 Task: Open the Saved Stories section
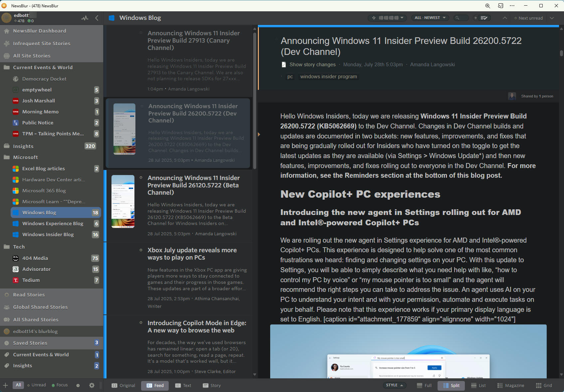[x=30, y=343]
